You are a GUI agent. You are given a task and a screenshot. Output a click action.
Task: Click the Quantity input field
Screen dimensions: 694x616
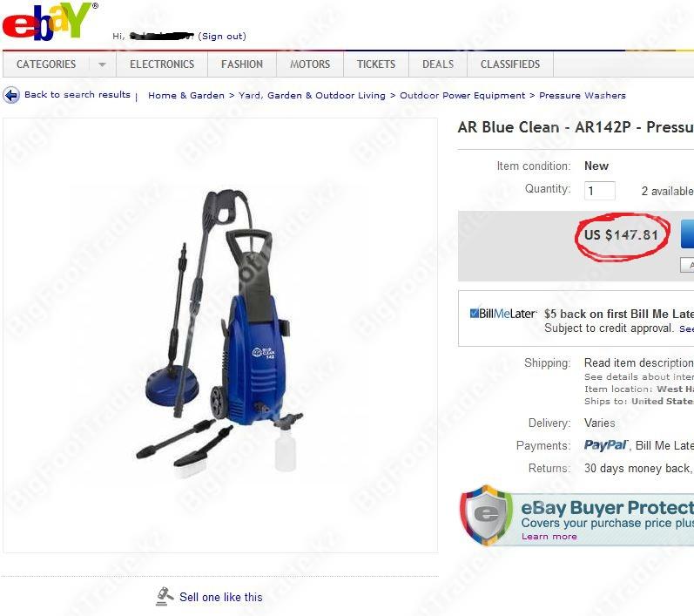click(600, 191)
